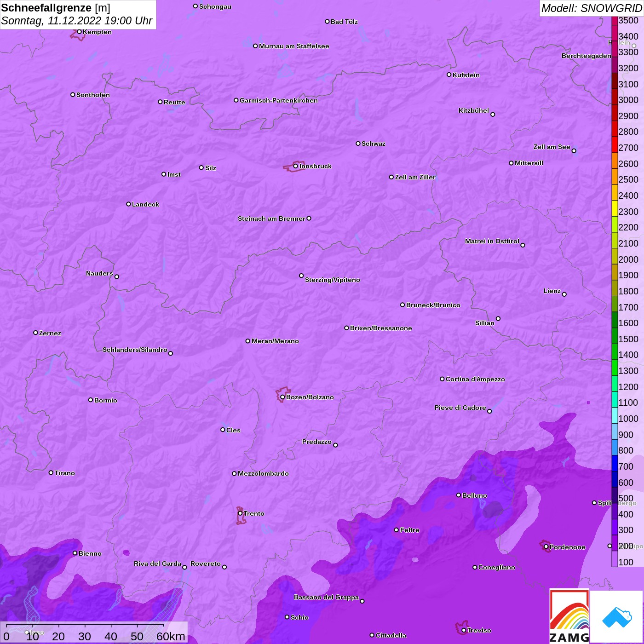Click the Reutte label
The height and width of the screenshot is (644, 644).
(x=174, y=102)
